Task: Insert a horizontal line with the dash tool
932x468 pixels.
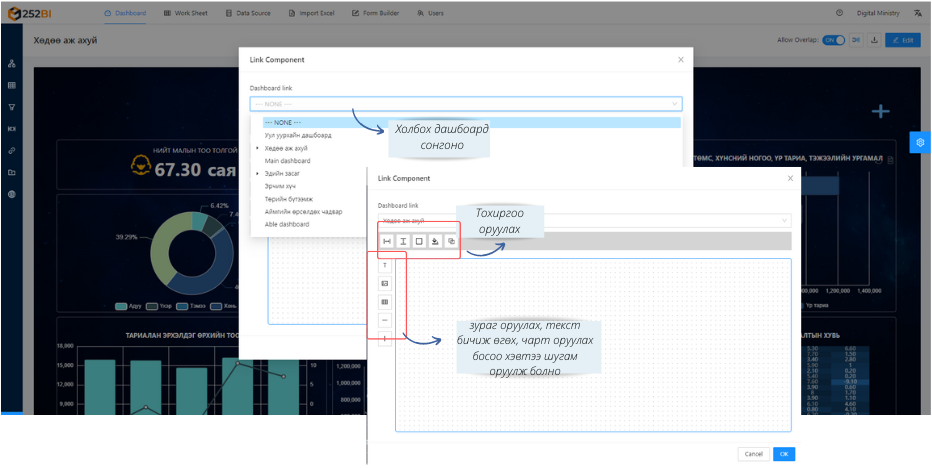Action: tap(385, 320)
